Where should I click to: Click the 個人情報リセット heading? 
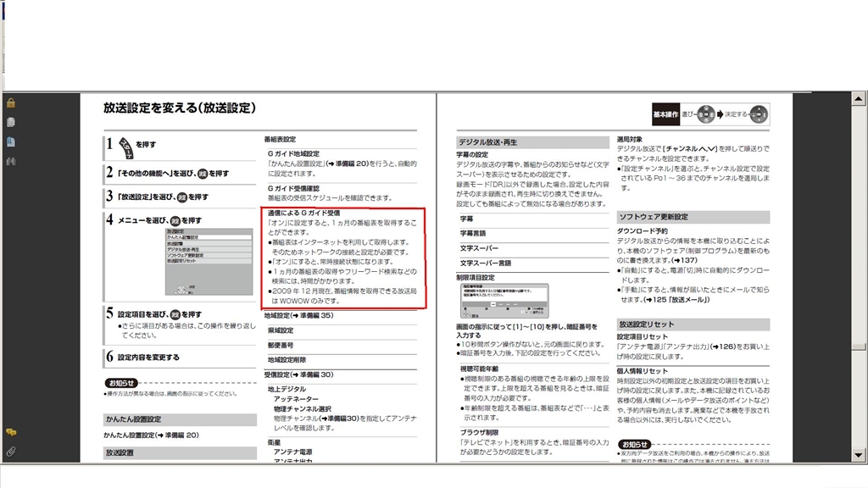click(x=643, y=371)
